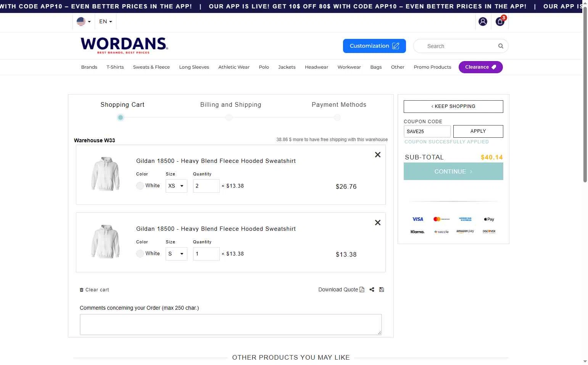Click the American Express logo
Image resolution: width=588 pixels, height=365 pixels.
(465, 219)
